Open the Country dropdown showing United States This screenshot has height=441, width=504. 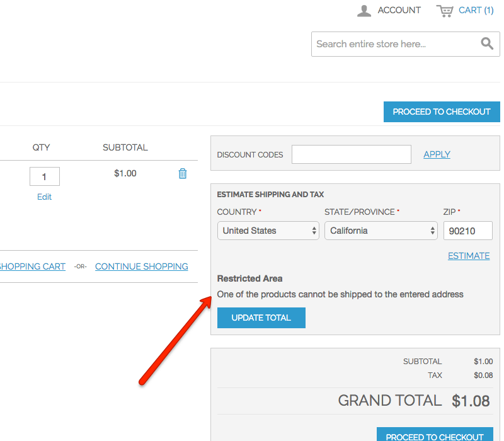[x=269, y=231]
